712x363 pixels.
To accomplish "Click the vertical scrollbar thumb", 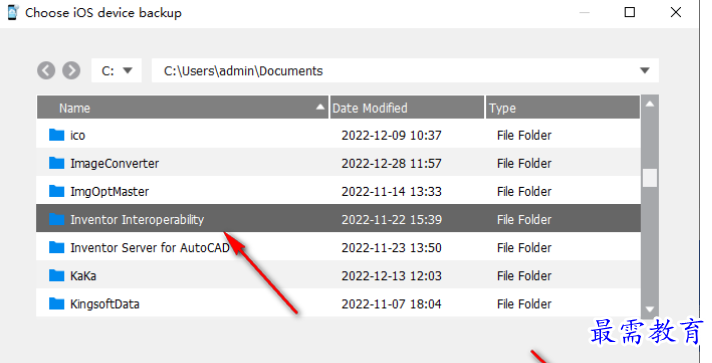I will click(650, 178).
